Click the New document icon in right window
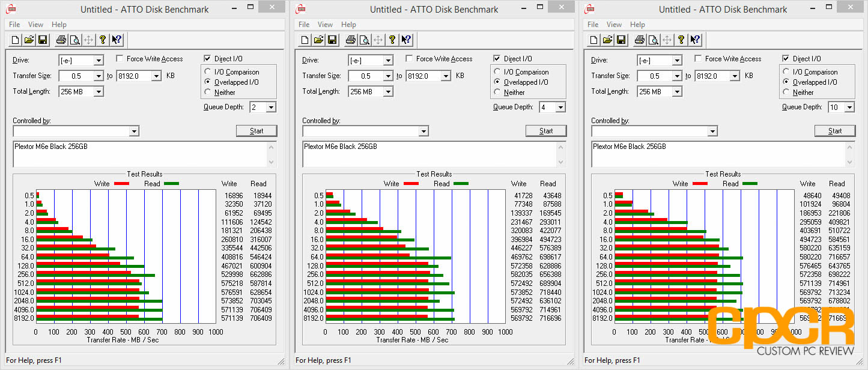The height and width of the screenshot is (370, 868). pyautogui.click(x=595, y=40)
